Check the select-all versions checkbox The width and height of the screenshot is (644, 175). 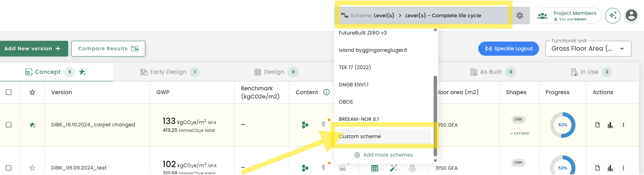point(9,92)
